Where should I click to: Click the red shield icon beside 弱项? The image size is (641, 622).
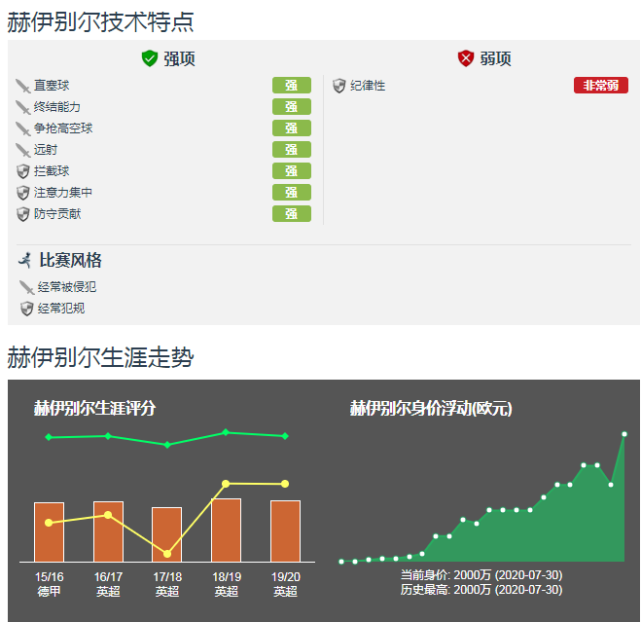coord(466,58)
